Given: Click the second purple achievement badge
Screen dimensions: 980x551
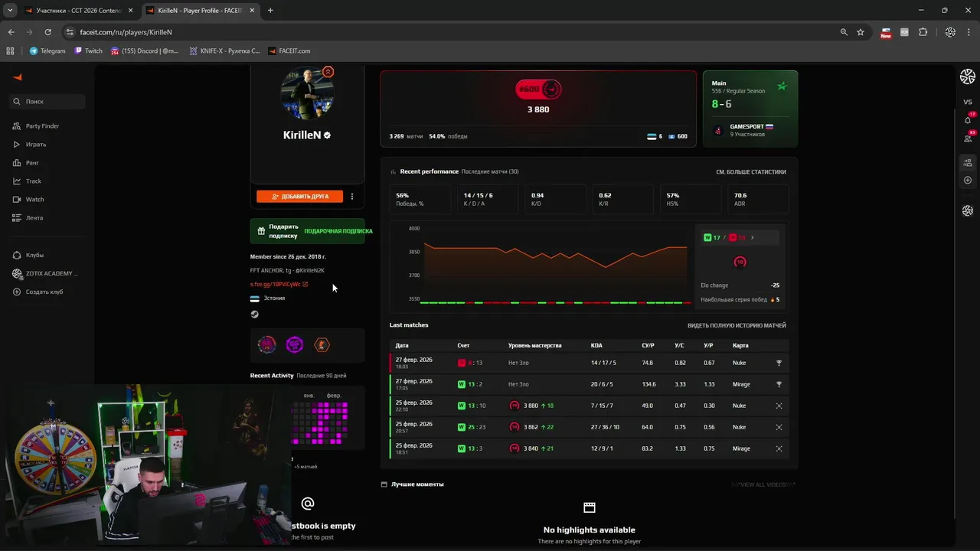Looking at the screenshot, I should click(294, 344).
